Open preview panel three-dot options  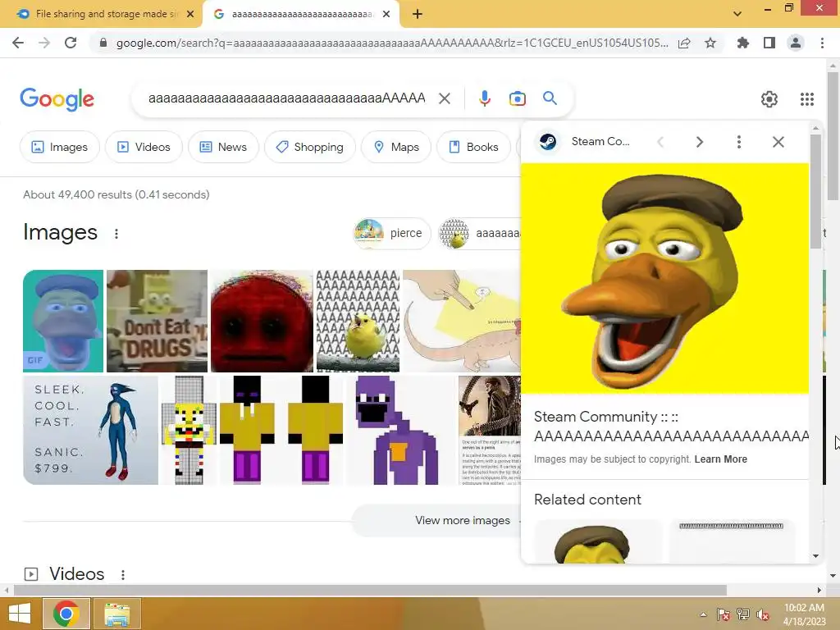pos(739,141)
